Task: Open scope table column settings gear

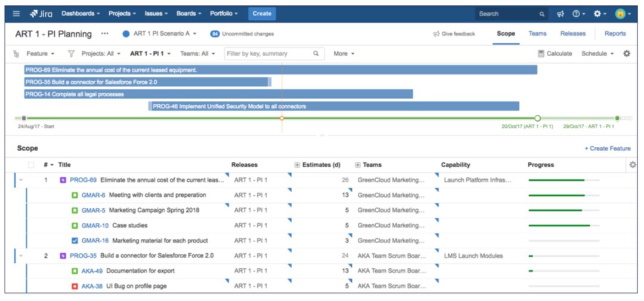Action: [633, 164]
